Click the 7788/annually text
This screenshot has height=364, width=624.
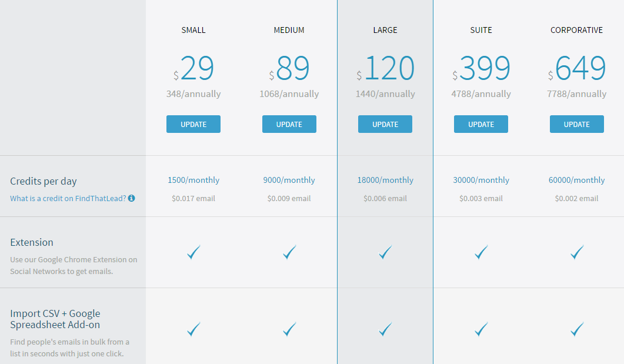tap(577, 94)
